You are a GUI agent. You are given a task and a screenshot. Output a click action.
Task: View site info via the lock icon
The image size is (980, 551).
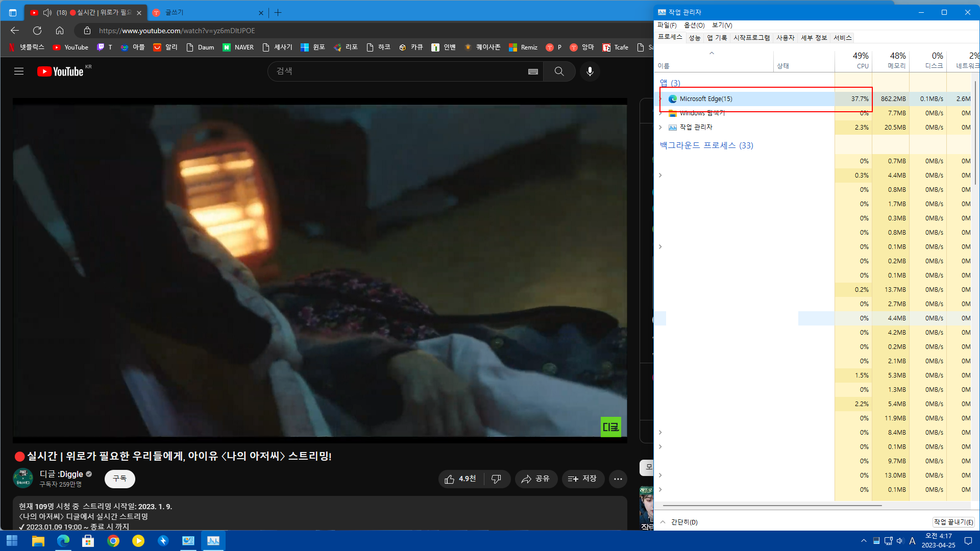coord(87,31)
